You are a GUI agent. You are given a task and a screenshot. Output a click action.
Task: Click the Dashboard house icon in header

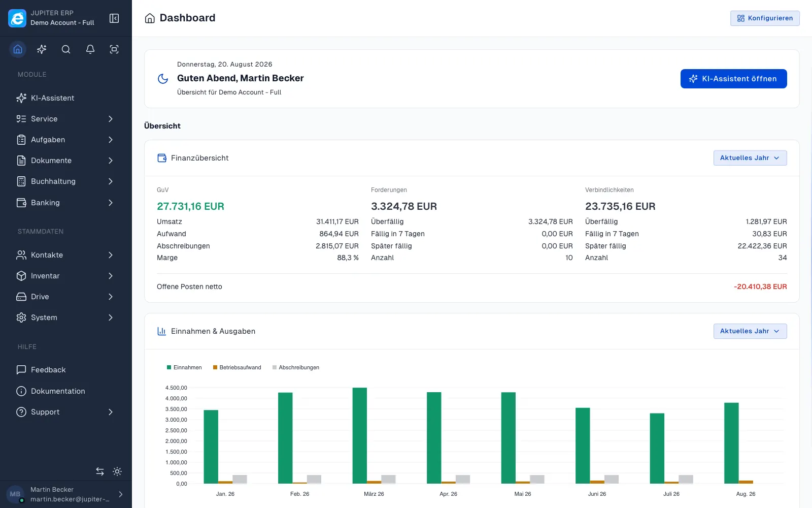[x=150, y=18]
